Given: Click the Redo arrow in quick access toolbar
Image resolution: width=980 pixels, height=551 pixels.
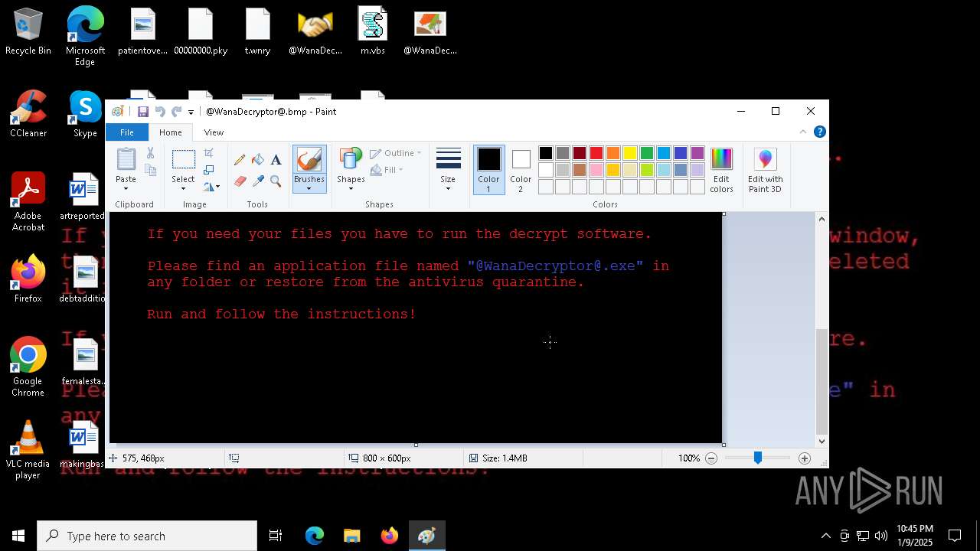Looking at the screenshot, I should (176, 112).
